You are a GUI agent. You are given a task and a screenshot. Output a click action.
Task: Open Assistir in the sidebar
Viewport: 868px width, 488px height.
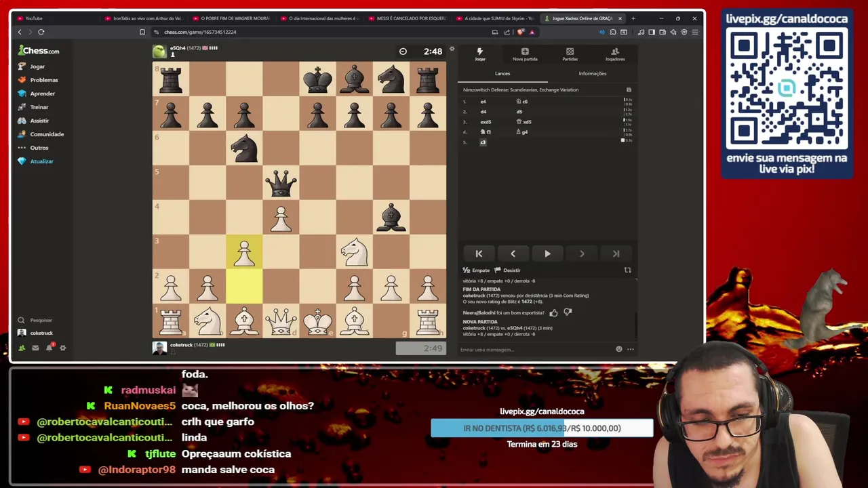coord(34,121)
